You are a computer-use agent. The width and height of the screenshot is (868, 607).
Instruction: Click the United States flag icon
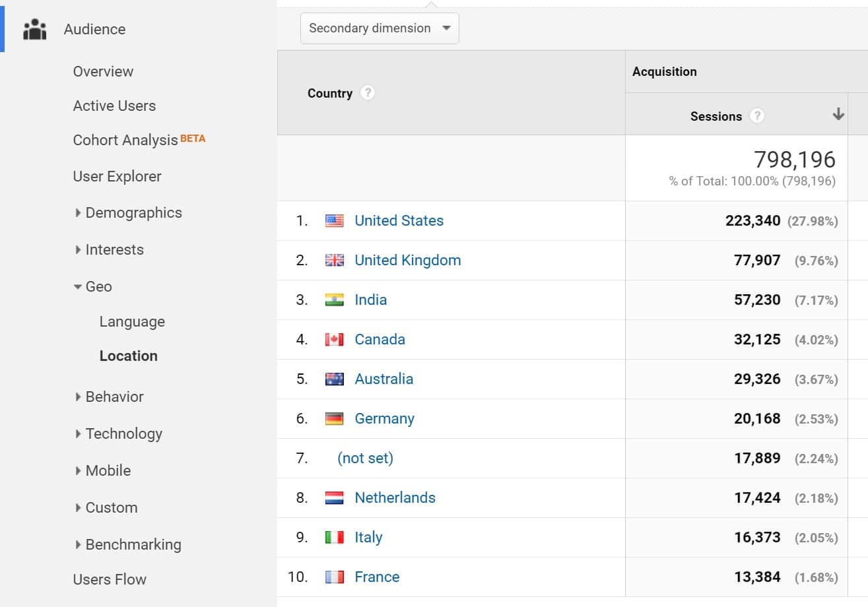335,220
